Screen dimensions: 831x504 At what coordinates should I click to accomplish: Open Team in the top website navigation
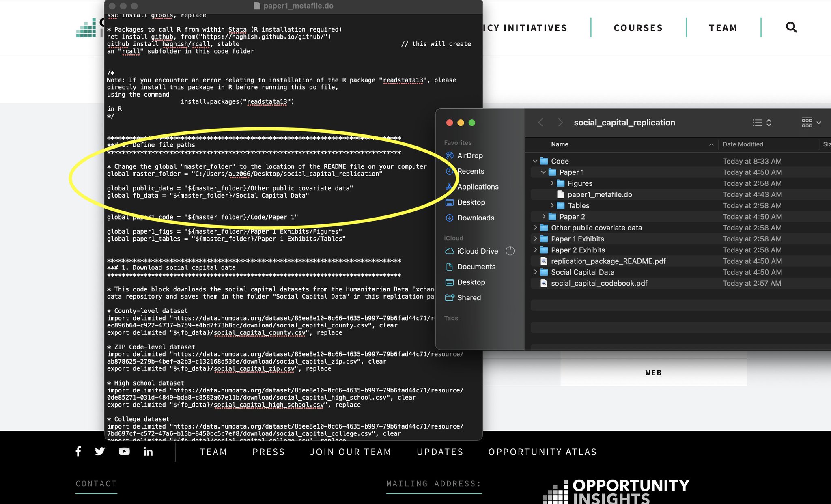(723, 28)
